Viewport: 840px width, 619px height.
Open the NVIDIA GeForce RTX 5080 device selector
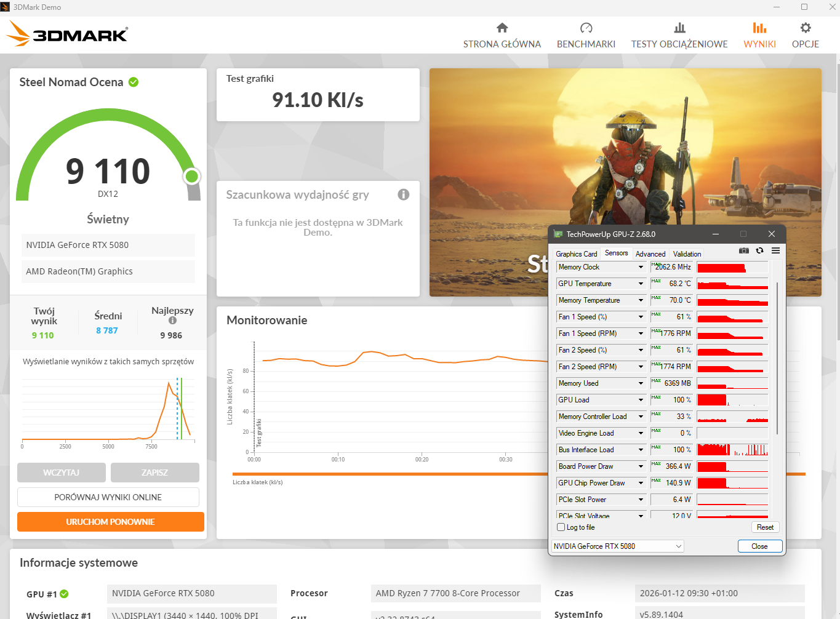pos(618,546)
